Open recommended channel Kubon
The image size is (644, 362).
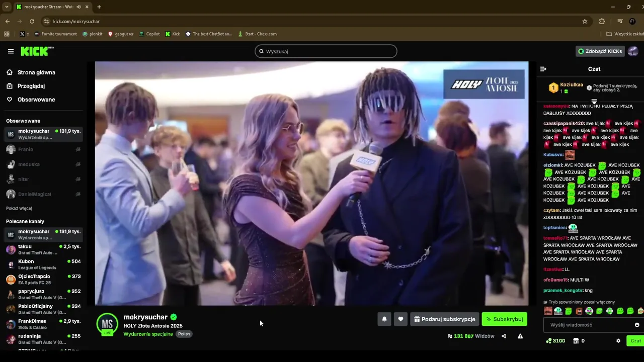pyautogui.click(x=43, y=264)
